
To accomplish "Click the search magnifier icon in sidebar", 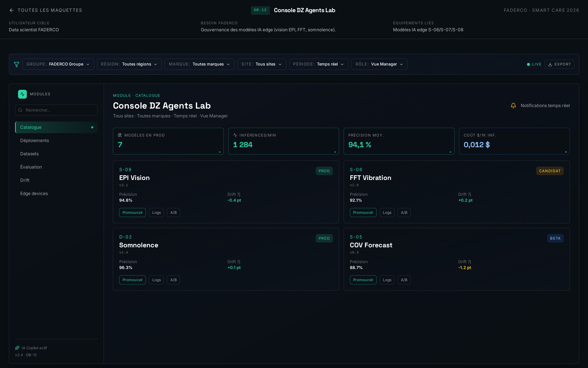I will point(20,110).
